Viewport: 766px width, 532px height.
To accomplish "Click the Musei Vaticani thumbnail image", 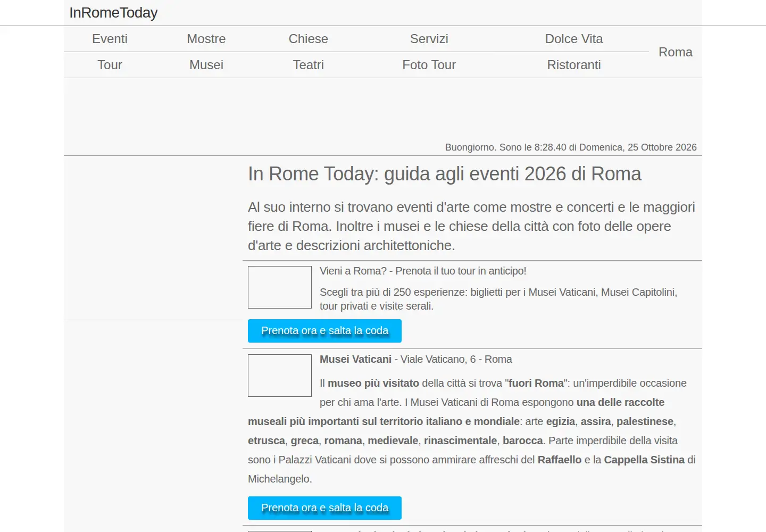I will click(280, 376).
